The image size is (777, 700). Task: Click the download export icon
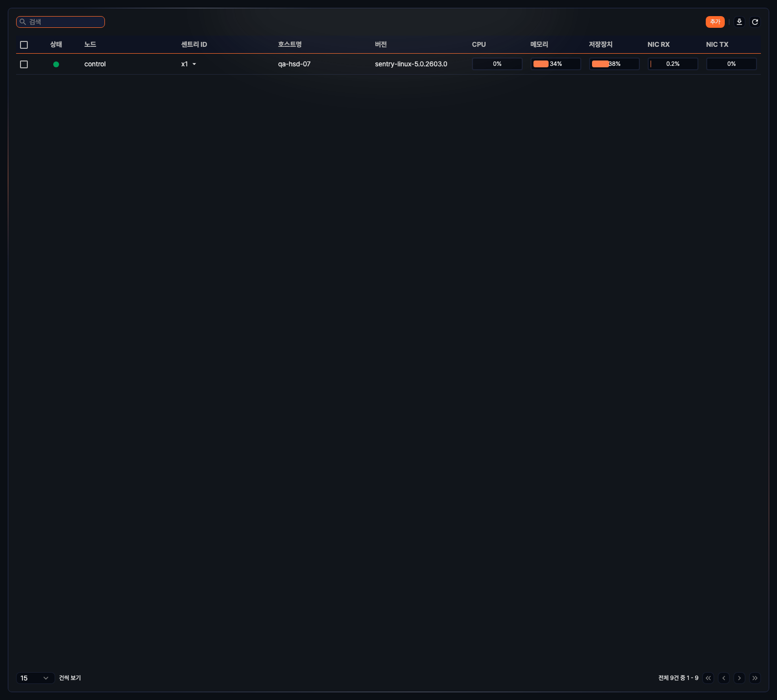739,22
